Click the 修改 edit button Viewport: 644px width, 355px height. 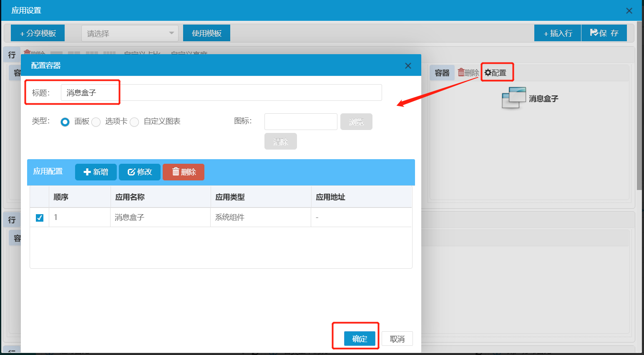click(x=139, y=172)
